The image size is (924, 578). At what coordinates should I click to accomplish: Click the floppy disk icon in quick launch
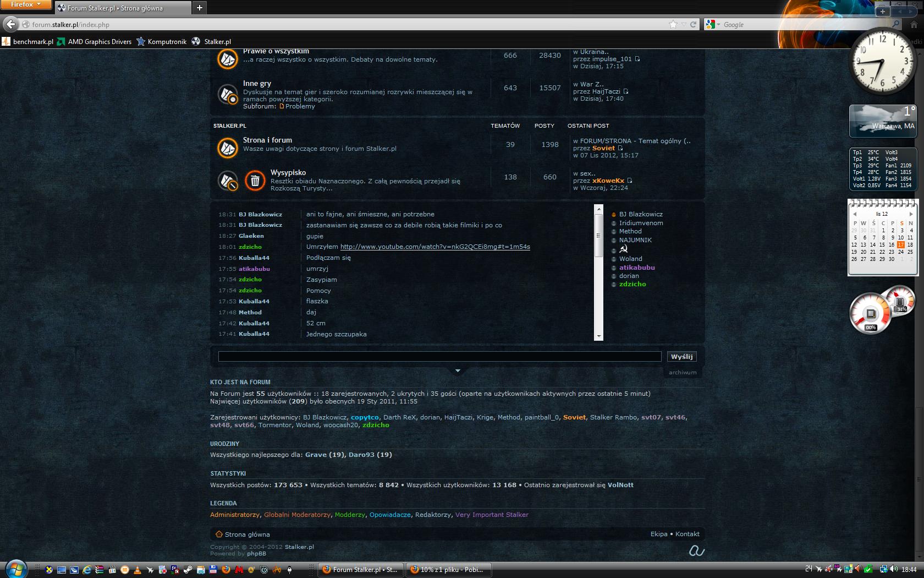(x=213, y=570)
